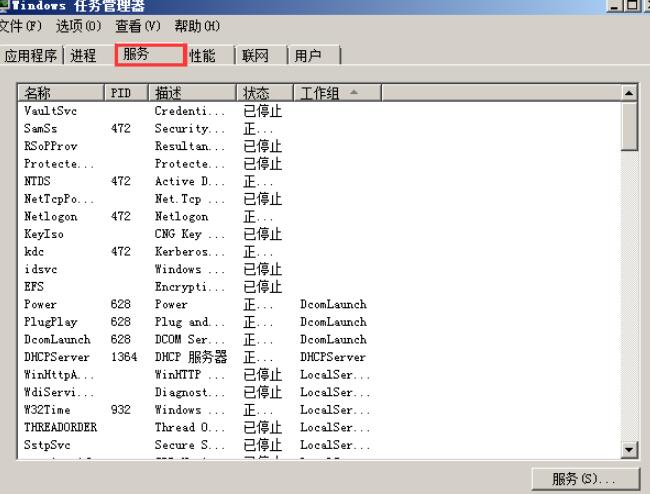Image resolution: width=650 pixels, height=494 pixels.
Task: Sort by the 描述 column header
Action: tap(192, 93)
